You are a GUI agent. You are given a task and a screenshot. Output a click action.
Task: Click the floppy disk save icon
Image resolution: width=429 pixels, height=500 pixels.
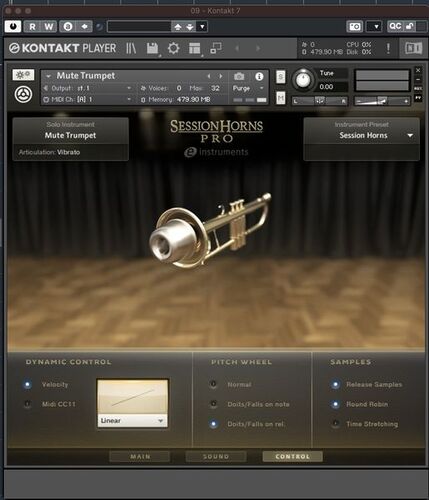click(x=152, y=48)
